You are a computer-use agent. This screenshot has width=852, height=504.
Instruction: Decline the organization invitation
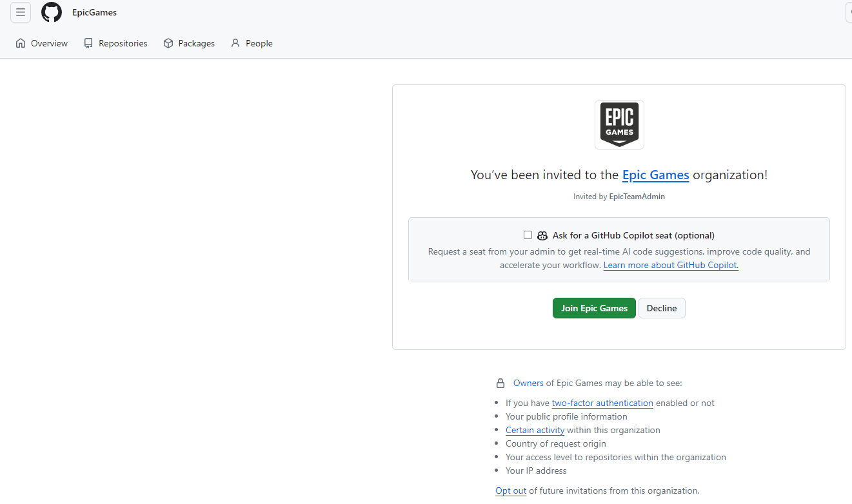coord(662,308)
